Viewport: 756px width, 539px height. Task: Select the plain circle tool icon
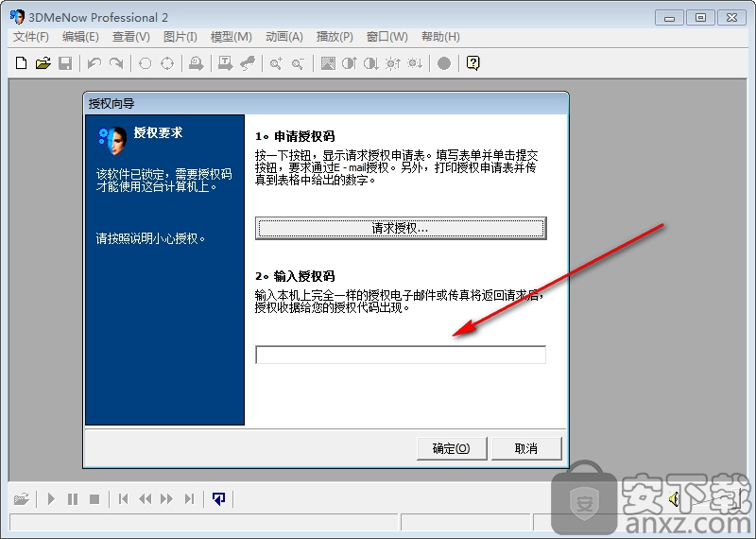coord(146,63)
